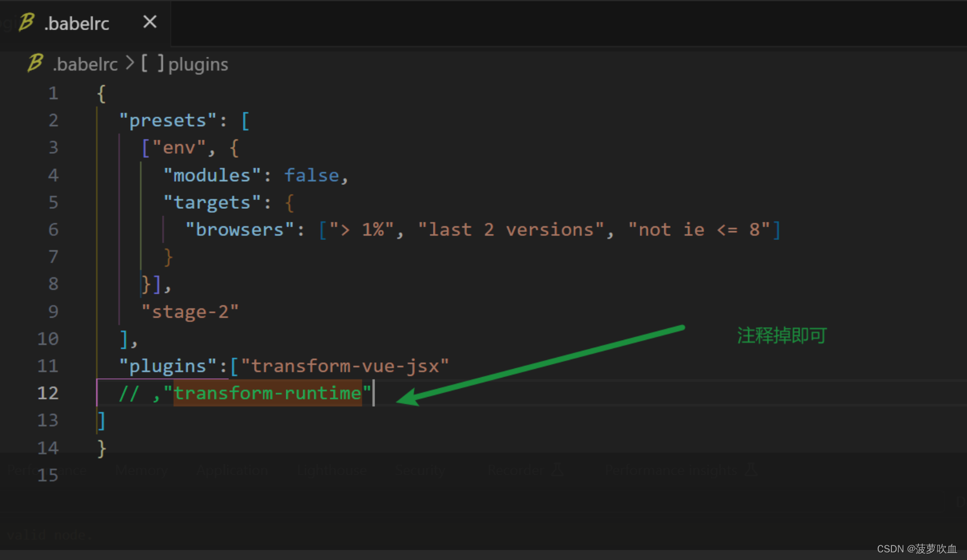The image size is (967, 560).
Task: Click the "browsers" key text
Action: point(240,230)
